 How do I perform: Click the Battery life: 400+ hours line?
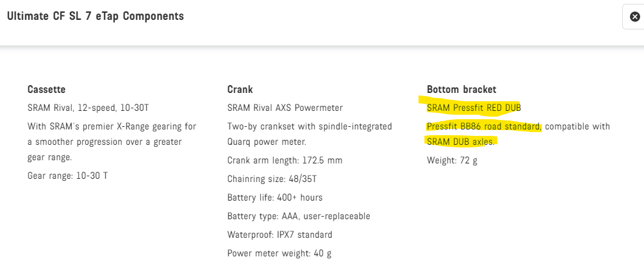tap(275, 197)
